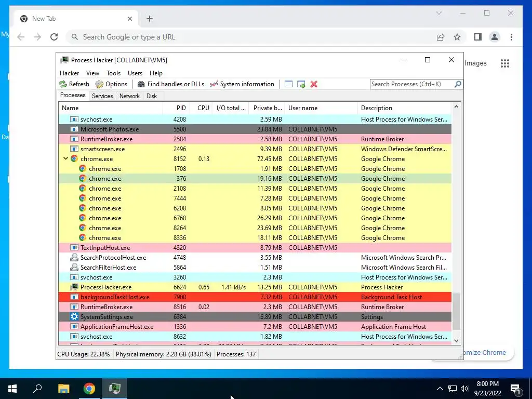Select Microsoft.Photos.exe process row
Screen dimensions: 532x399
click(255, 129)
